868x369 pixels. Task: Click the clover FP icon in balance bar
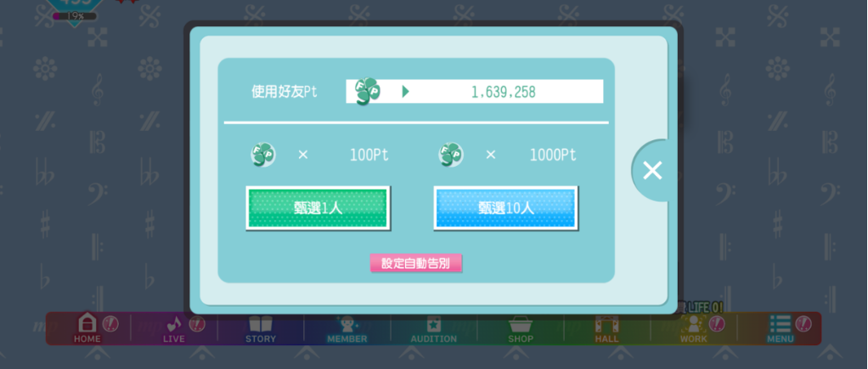(367, 92)
